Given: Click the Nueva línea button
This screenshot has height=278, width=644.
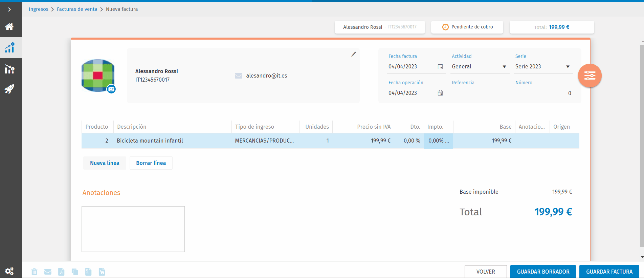Looking at the screenshot, I should click(105, 163).
